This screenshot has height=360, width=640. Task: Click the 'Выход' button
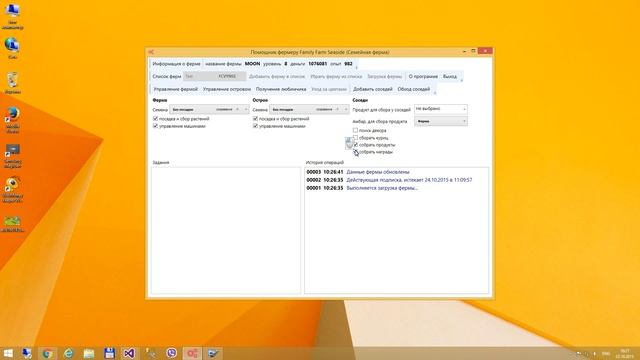[450, 76]
